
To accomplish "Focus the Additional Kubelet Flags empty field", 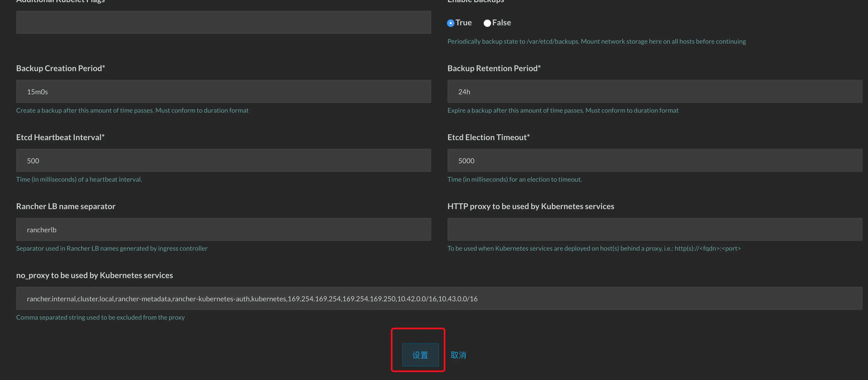I will click(223, 22).
